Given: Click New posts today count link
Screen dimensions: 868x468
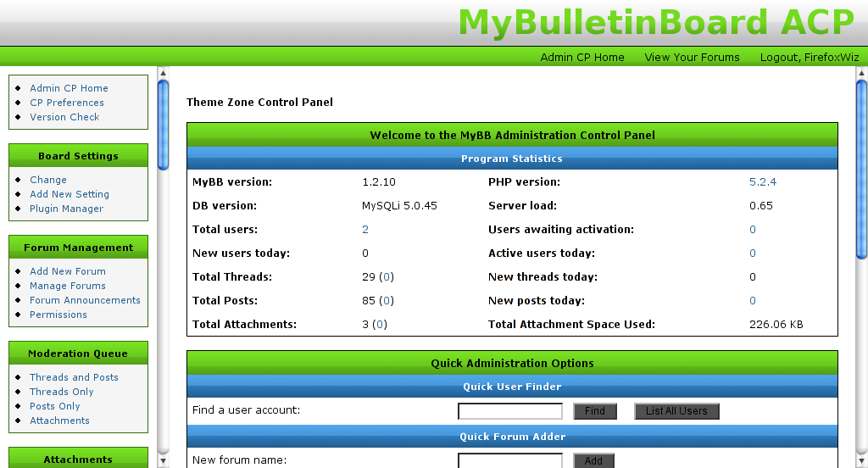Looking at the screenshot, I should coord(753,301).
